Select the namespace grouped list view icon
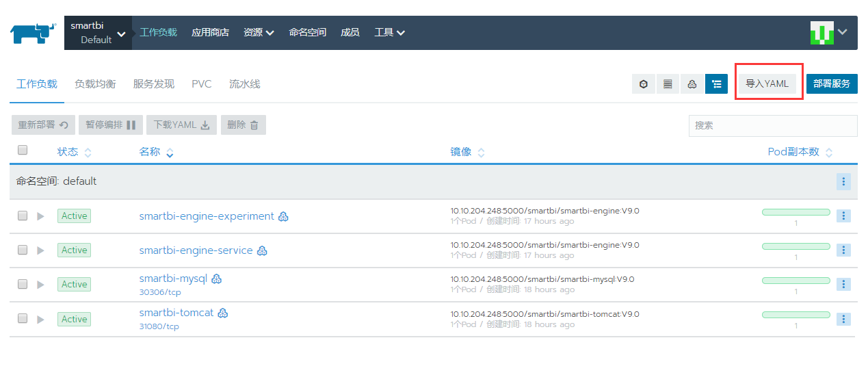The height and width of the screenshot is (375, 868). tap(717, 84)
